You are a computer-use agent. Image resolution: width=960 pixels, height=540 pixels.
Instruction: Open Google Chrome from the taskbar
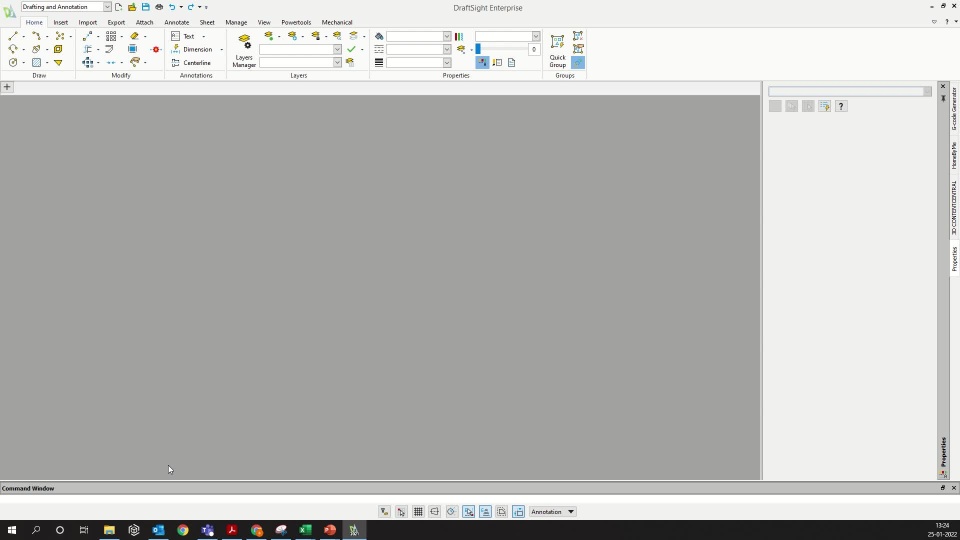(x=182, y=530)
